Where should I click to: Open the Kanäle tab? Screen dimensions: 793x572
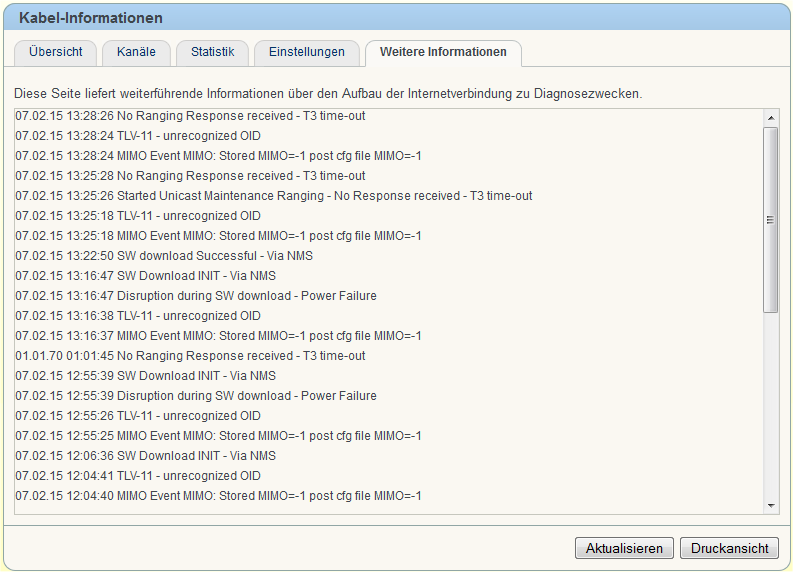(136, 53)
